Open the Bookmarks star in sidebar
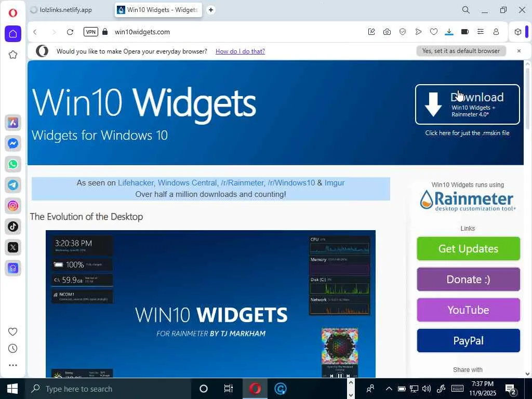The height and width of the screenshot is (399, 532). click(13, 54)
